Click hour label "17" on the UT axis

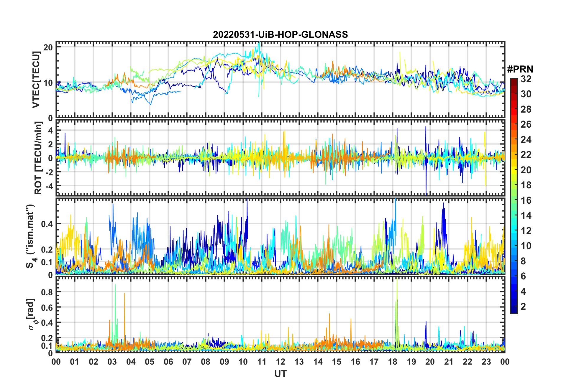click(374, 362)
